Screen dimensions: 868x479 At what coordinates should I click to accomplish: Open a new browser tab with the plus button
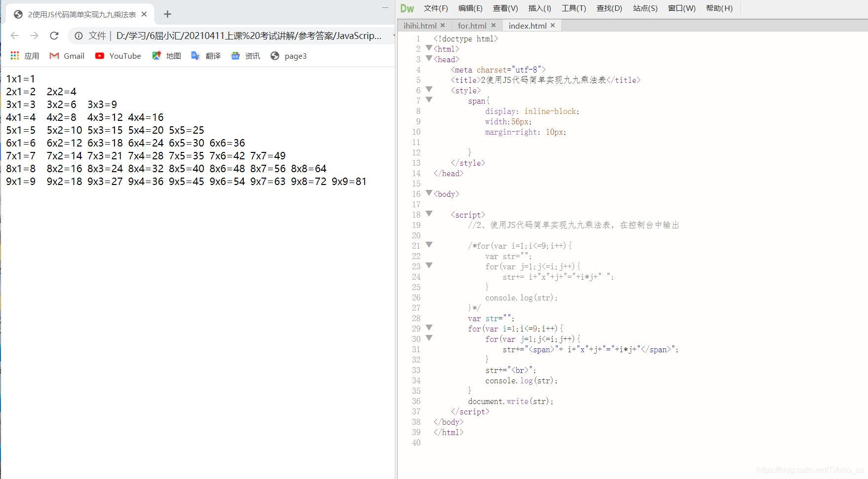click(x=167, y=14)
